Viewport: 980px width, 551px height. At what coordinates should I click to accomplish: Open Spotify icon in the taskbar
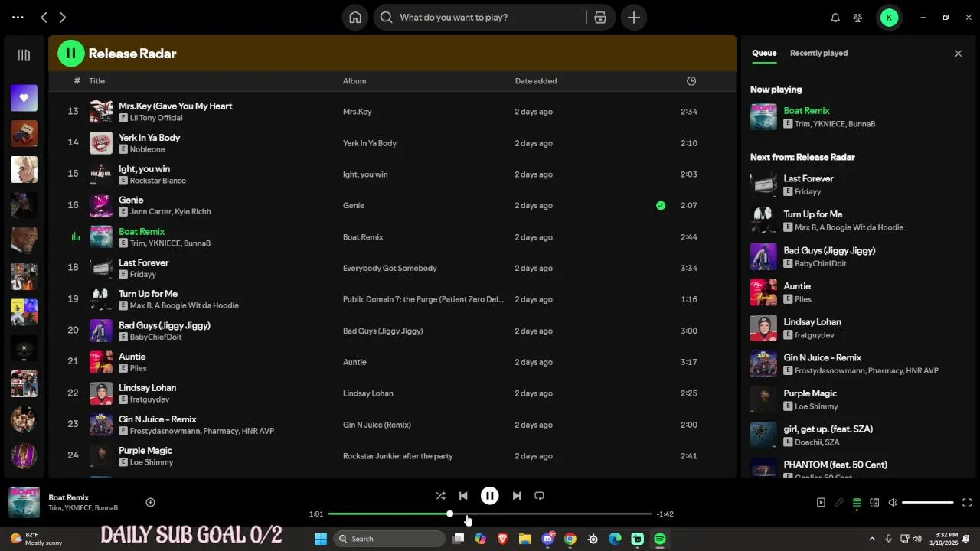pos(660,539)
